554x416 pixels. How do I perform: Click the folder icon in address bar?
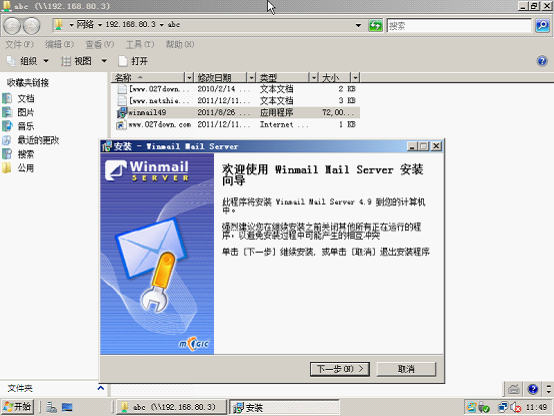pyautogui.click(x=59, y=25)
